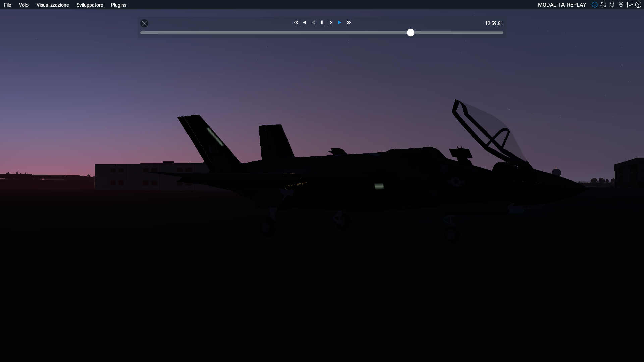644x362 pixels.
Task: Open the map location pin icon
Action: point(621,5)
